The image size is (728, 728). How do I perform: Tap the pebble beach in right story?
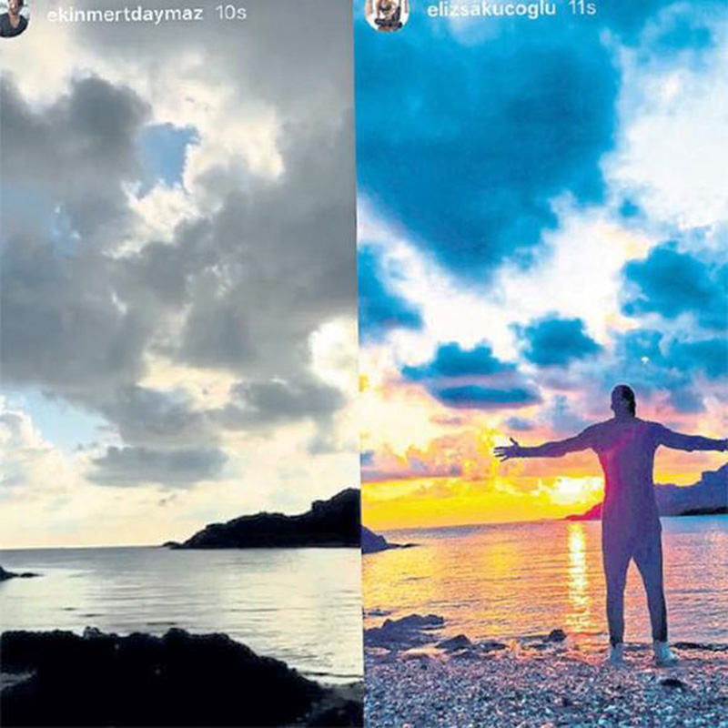click(543, 687)
